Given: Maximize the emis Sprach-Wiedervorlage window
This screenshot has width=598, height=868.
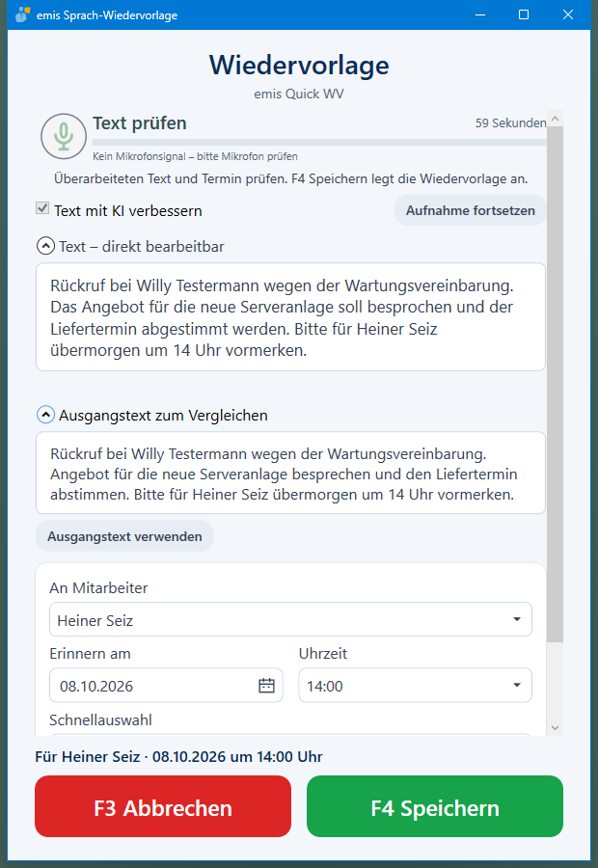Looking at the screenshot, I should tap(523, 14).
